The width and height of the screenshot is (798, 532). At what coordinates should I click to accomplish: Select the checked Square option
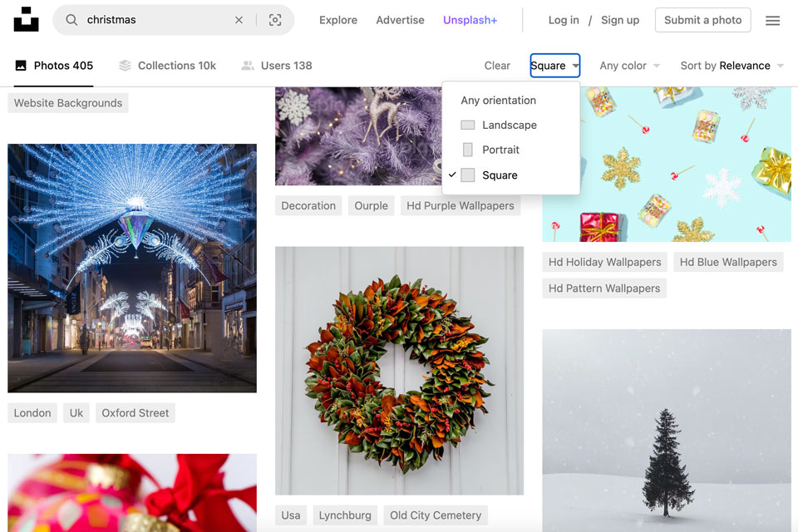511,175
